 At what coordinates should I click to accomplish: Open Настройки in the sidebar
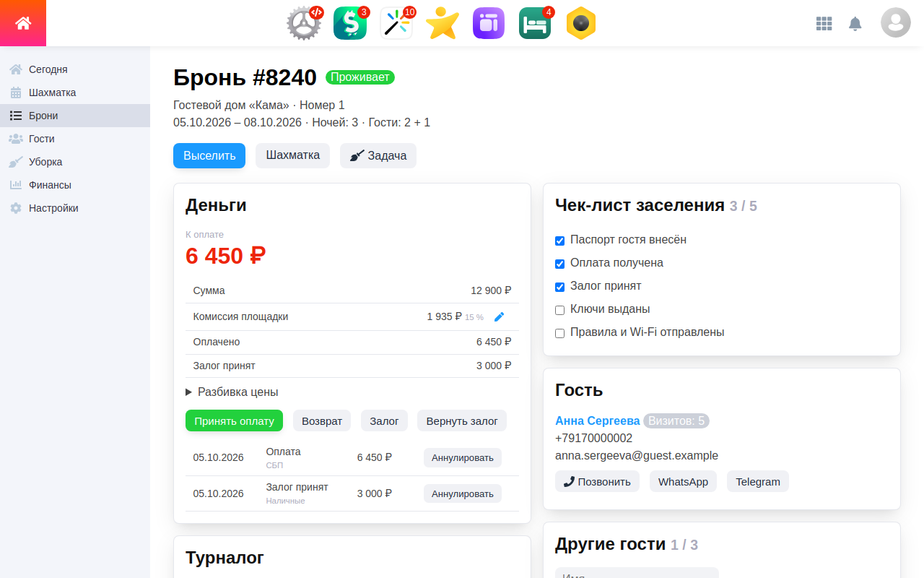tap(75, 208)
